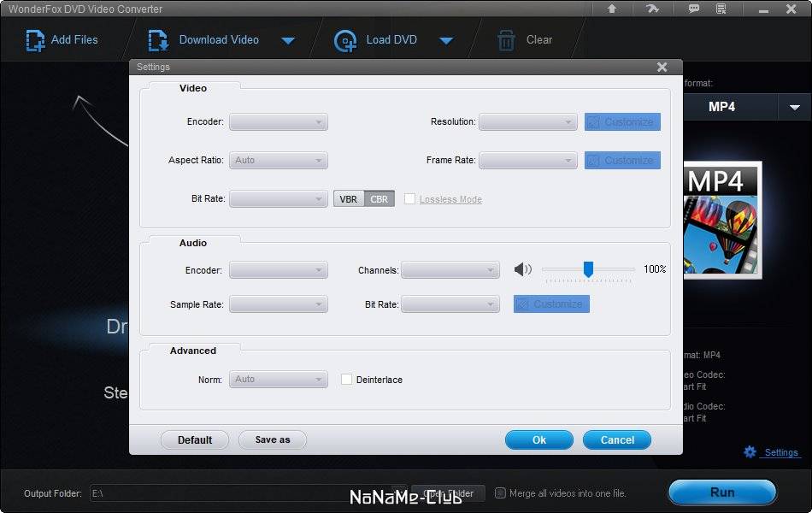This screenshot has width=812, height=513.
Task: Click the Save as button
Action: coord(273,440)
